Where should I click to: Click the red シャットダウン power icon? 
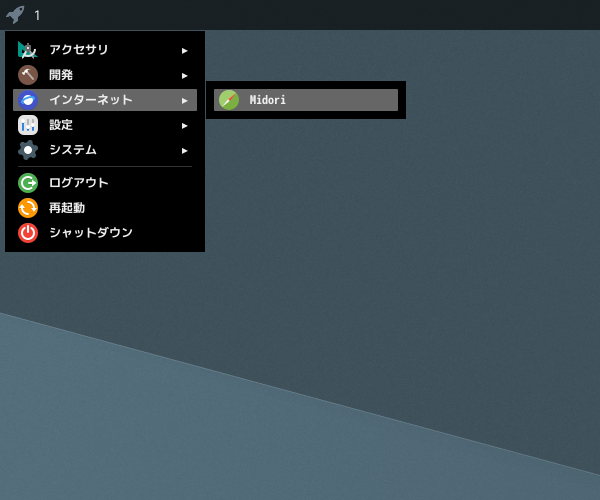click(x=28, y=233)
